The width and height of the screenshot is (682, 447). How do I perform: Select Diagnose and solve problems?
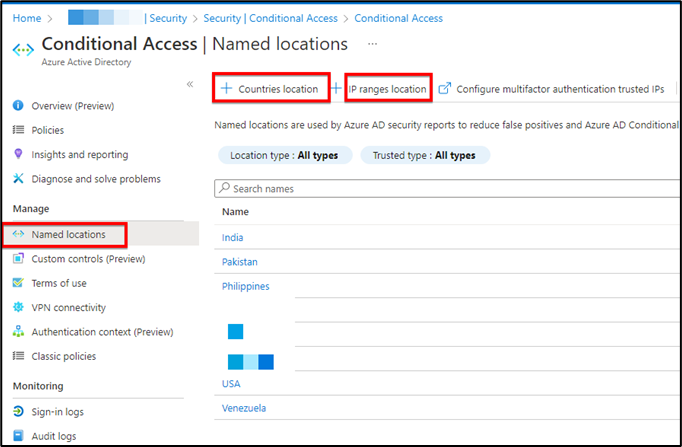coord(96,179)
